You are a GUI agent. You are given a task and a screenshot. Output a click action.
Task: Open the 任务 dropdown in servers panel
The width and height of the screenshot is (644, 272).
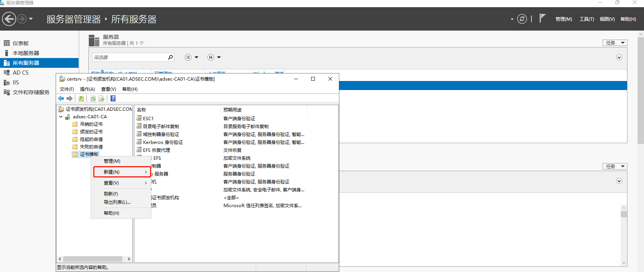615,43
